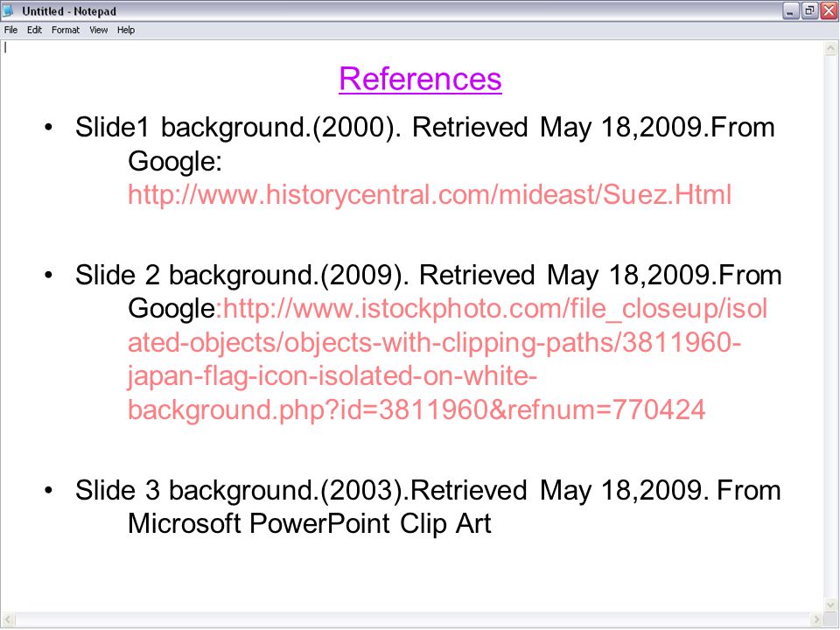Screen dimensions: 840x630
Task: Click 'Slide 3 background.(2003)' text line
Action: coord(428,491)
